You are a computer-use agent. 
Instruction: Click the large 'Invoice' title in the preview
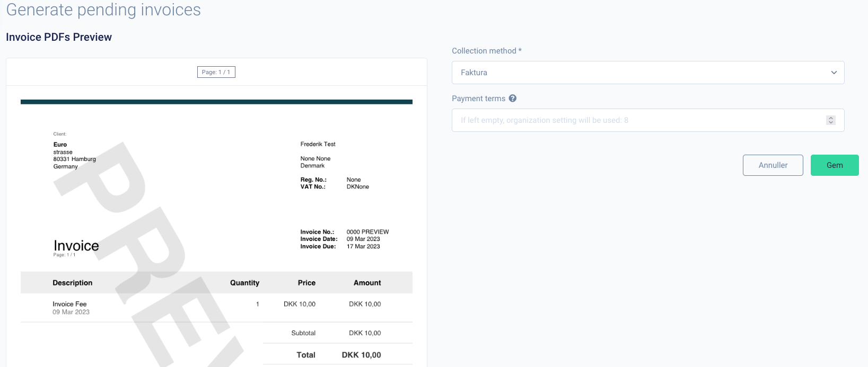coord(76,246)
